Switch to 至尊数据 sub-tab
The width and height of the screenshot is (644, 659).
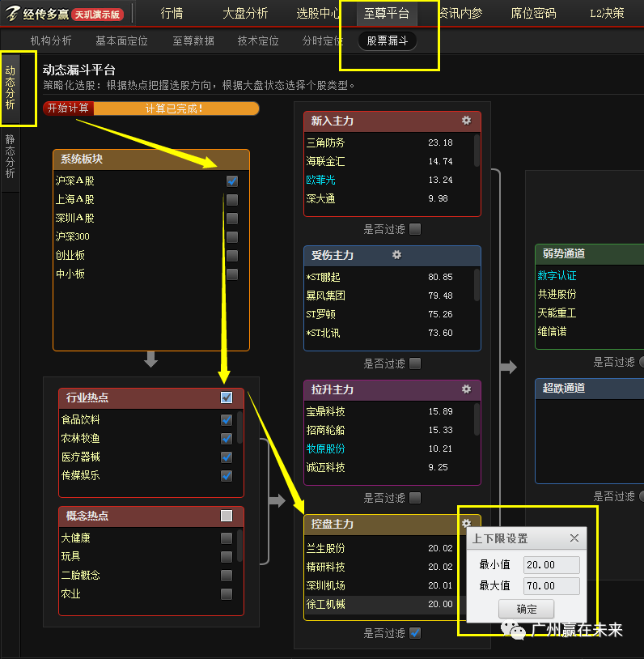tap(193, 40)
